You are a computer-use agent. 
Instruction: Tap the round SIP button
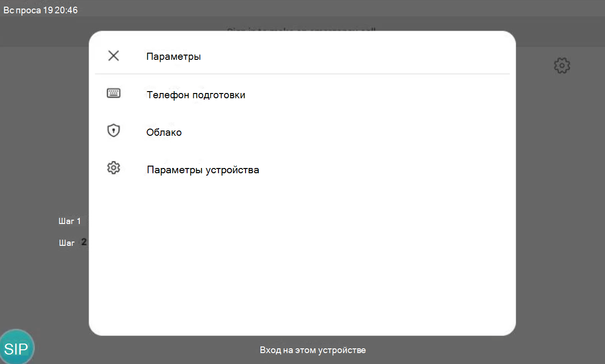pyautogui.click(x=16, y=347)
